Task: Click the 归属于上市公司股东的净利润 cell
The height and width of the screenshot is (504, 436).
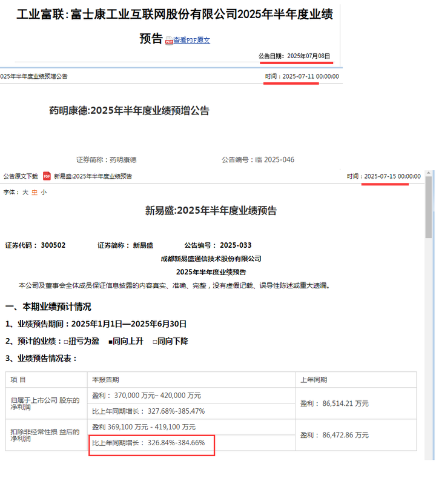Action: [46, 403]
